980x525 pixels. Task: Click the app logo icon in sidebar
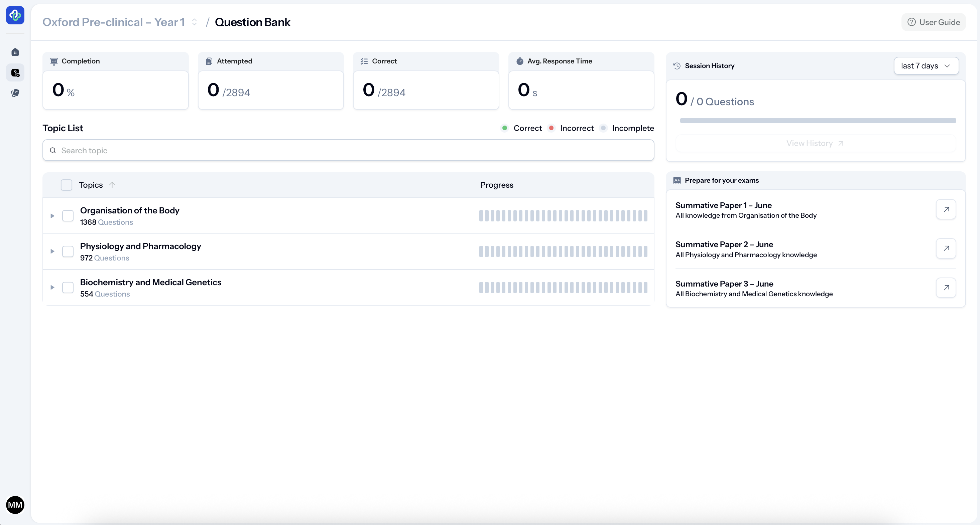[x=15, y=15]
